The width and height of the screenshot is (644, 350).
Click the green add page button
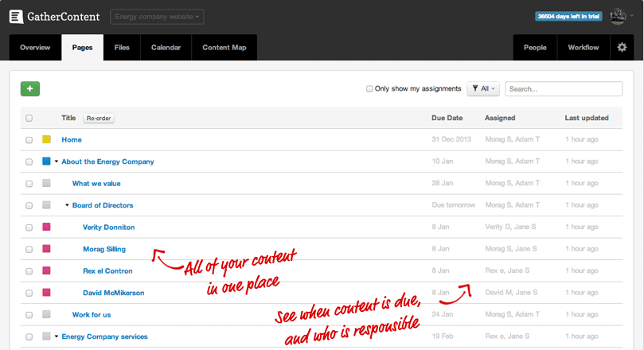[29, 89]
